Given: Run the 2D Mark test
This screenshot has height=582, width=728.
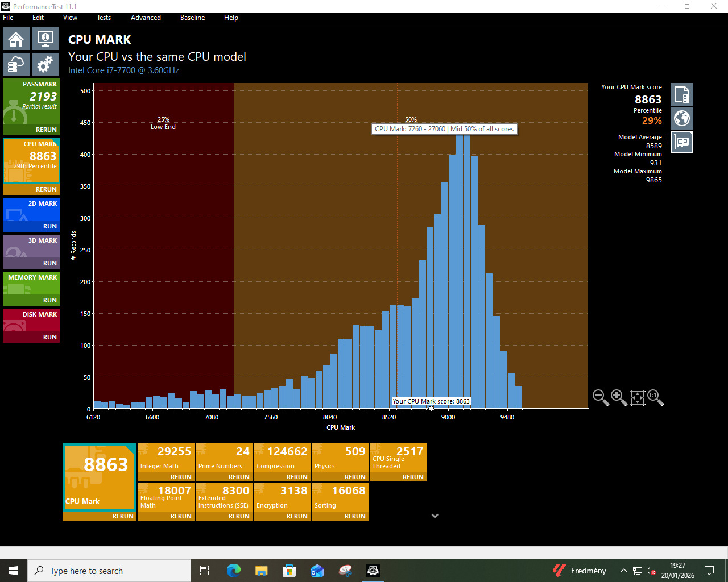Looking at the screenshot, I should pyautogui.click(x=50, y=226).
